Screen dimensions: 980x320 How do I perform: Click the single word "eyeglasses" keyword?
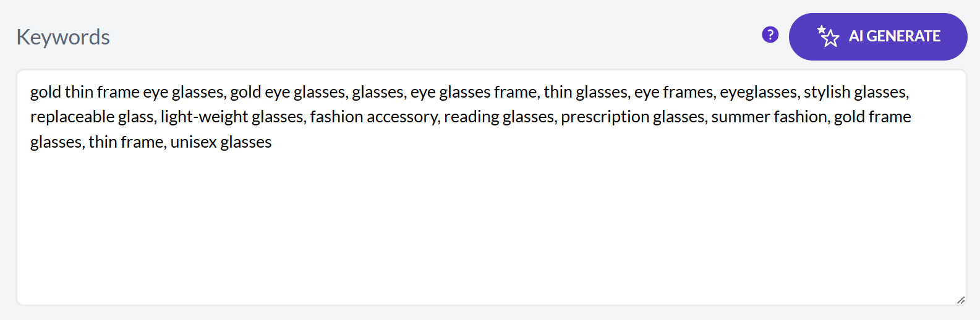click(759, 92)
